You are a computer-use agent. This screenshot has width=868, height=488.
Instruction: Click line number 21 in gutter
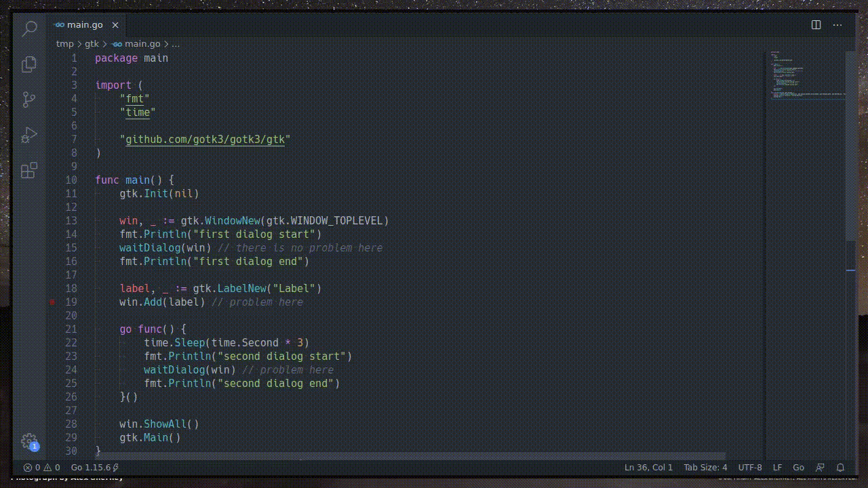pos(71,329)
